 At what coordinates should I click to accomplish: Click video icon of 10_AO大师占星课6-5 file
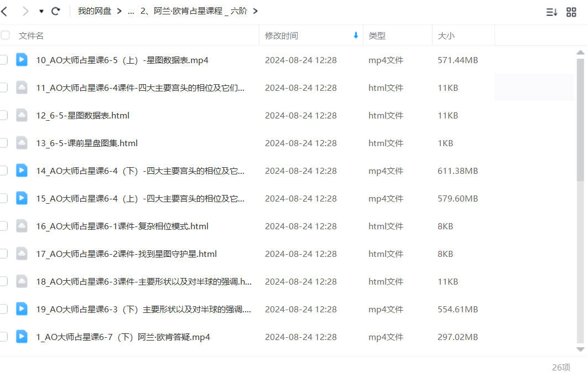click(x=22, y=60)
